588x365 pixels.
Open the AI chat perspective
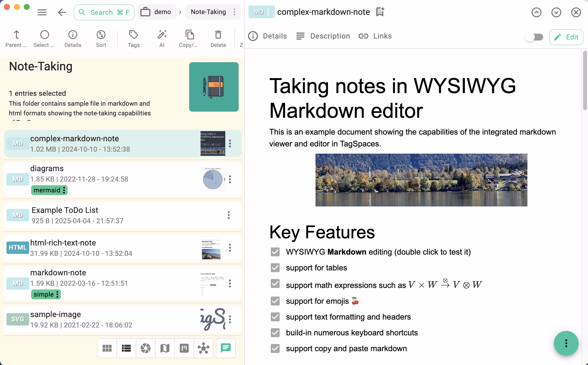click(x=225, y=348)
